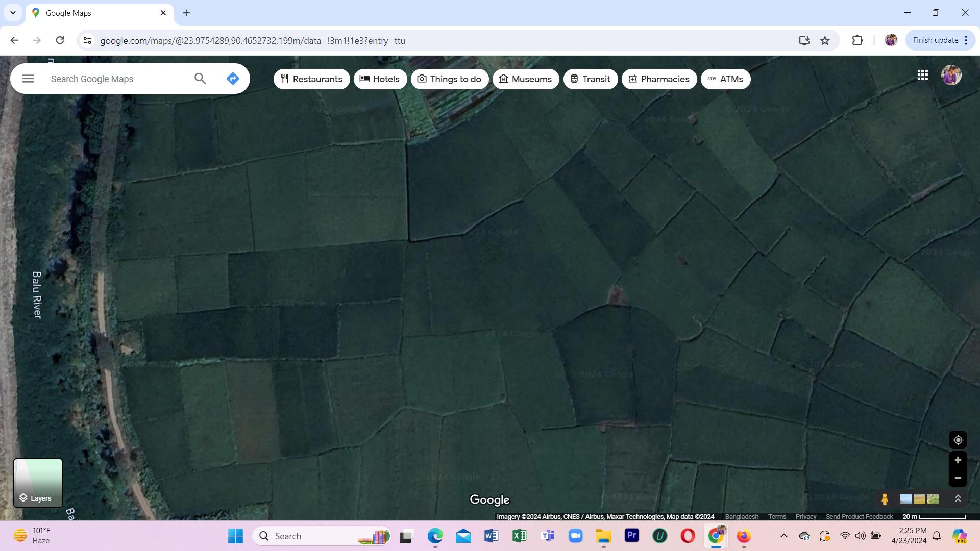Open the Layers map type switcher

pos(38,483)
